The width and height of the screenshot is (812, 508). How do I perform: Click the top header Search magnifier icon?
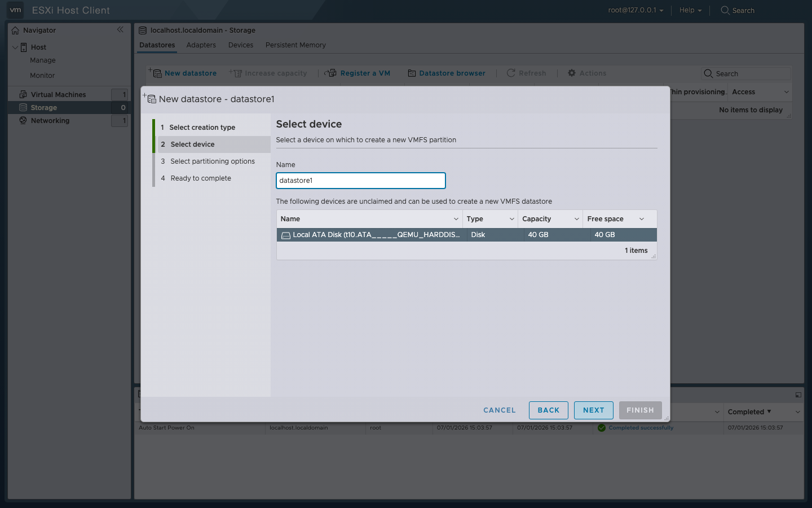tap(725, 10)
